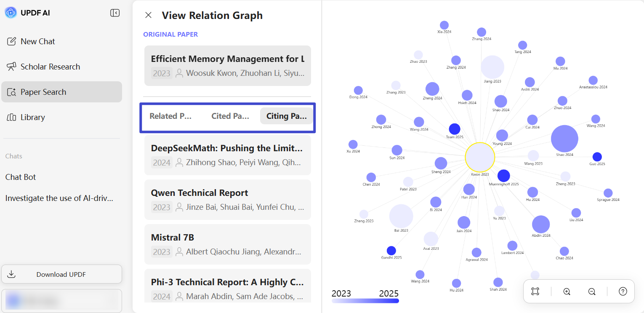The image size is (644, 313).
Task: Click the fit-to-screen graph icon
Action: (535, 292)
